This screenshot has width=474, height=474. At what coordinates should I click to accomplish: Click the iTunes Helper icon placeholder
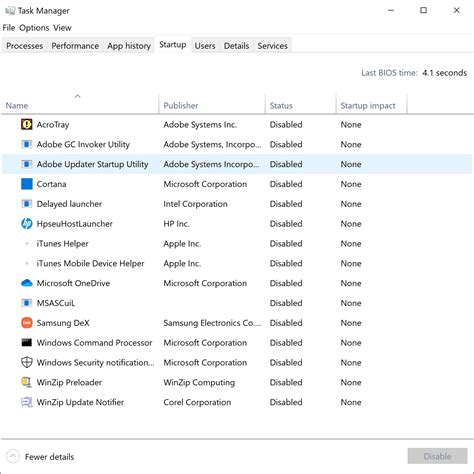point(27,244)
